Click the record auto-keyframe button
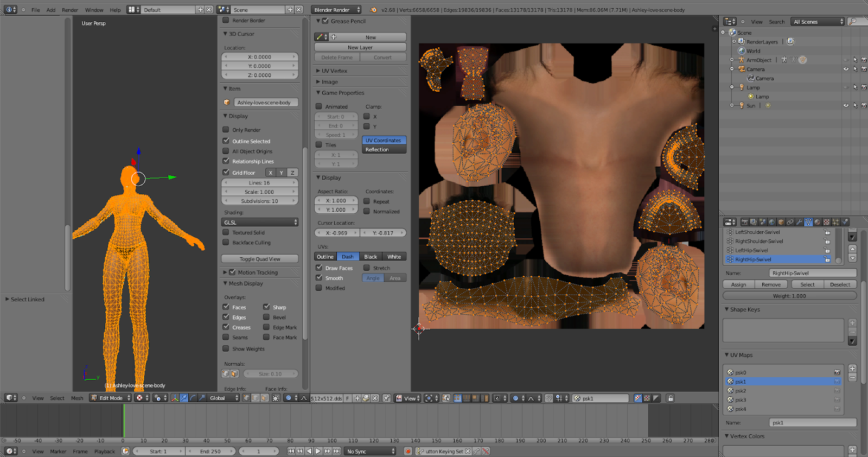 tap(408, 451)
